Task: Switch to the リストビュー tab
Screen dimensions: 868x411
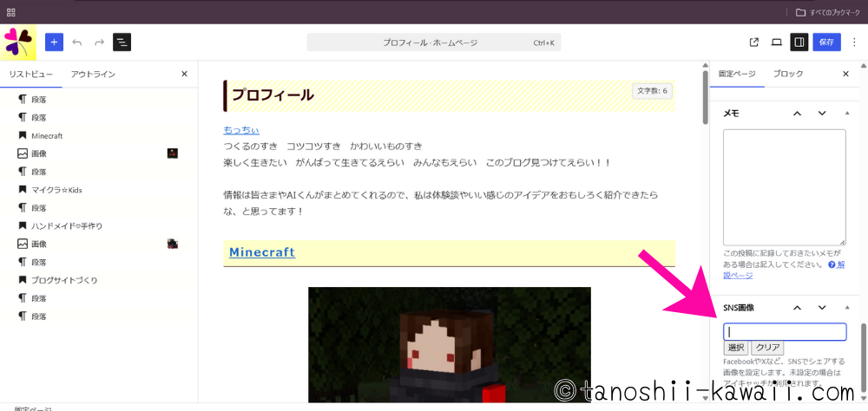Action: pos(31,74)
